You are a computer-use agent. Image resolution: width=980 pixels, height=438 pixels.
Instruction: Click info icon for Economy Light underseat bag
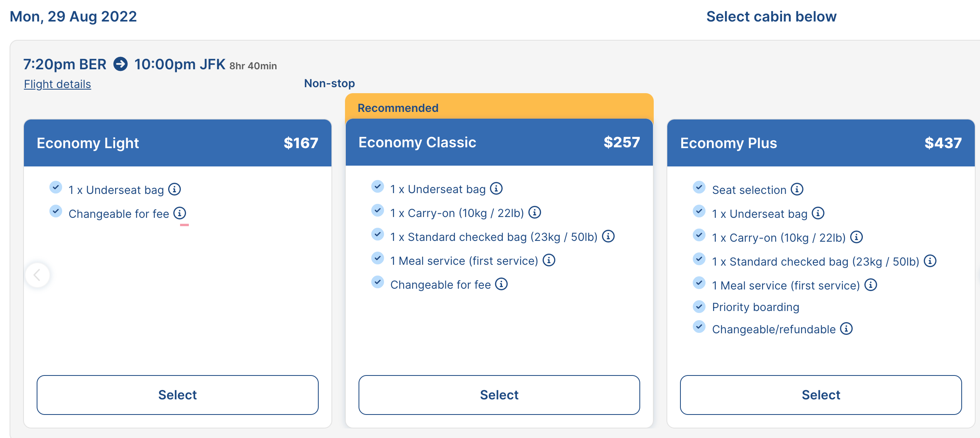tap(174, 189)
